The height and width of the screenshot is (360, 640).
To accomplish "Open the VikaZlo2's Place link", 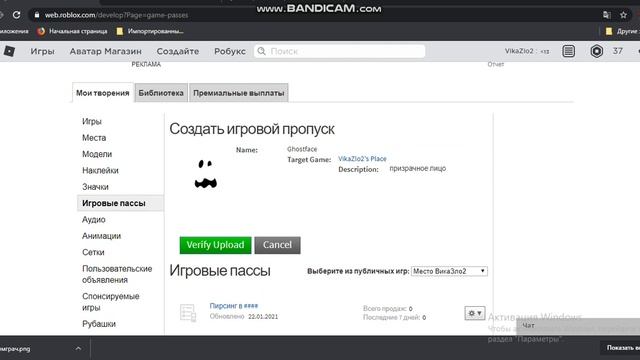I will 362,159.
